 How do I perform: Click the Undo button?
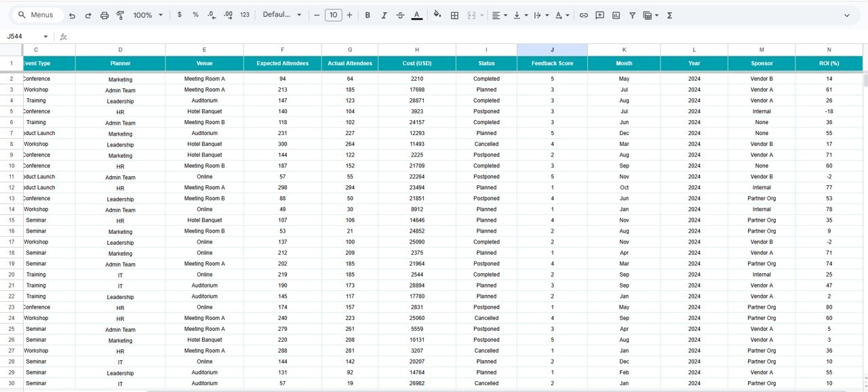[x=71, y=15]
